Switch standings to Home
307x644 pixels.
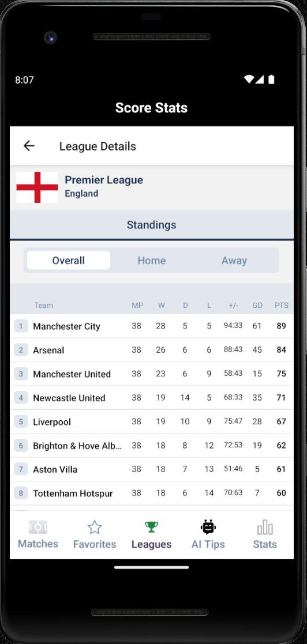click(x=152, y=261)
